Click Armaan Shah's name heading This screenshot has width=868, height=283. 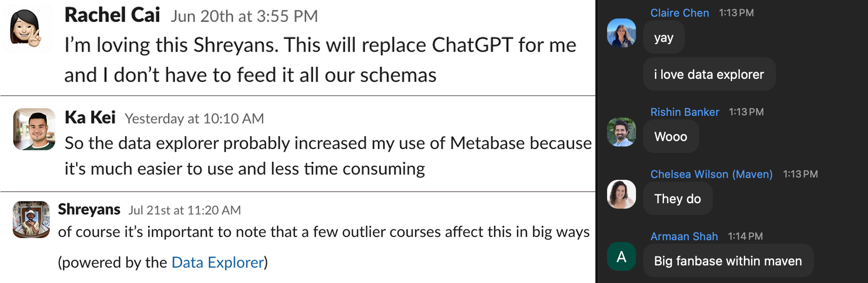(684, 236)
